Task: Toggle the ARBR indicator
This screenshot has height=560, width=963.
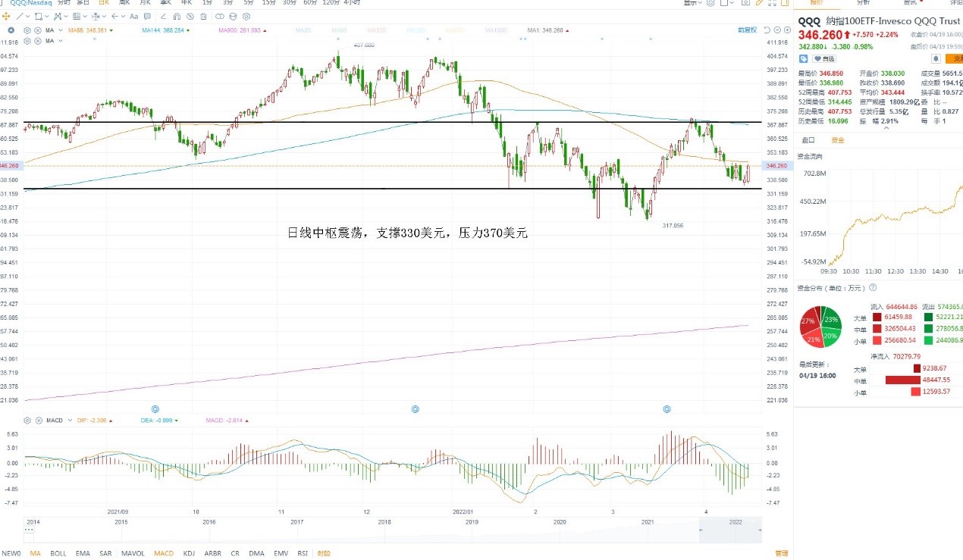Action: pyautogui.click(x=213, y=553)
